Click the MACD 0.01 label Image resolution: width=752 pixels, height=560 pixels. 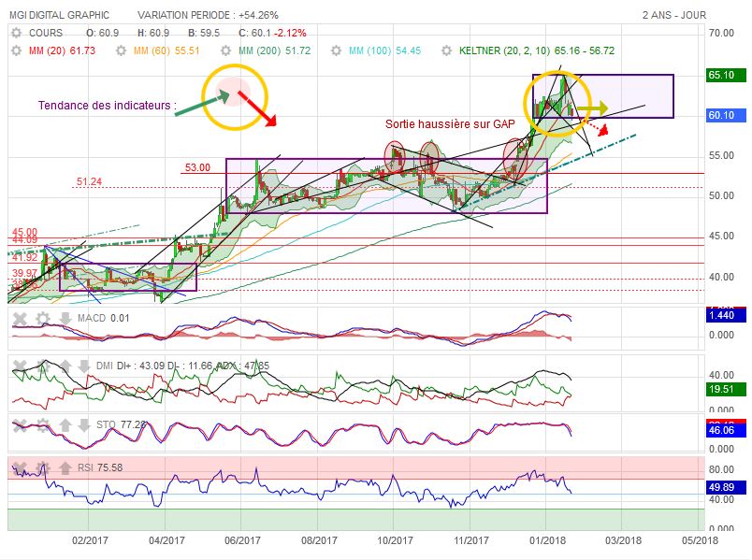(x=103, y=319)
